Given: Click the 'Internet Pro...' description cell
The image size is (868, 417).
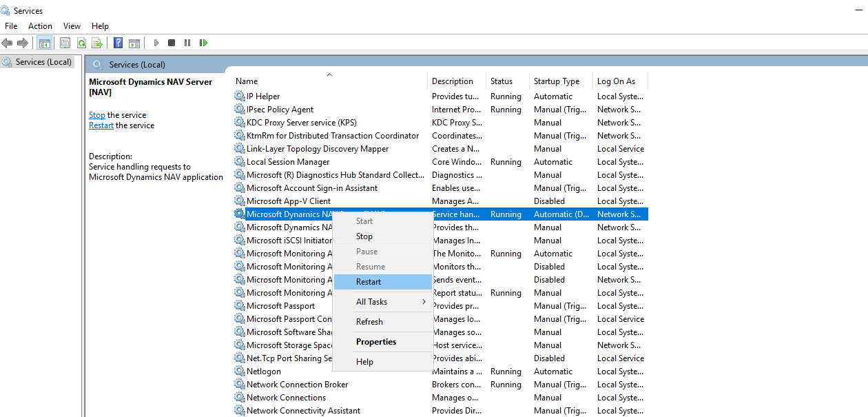Looking at the screenshot, I should pyautogui.click(x=457, y=110).
